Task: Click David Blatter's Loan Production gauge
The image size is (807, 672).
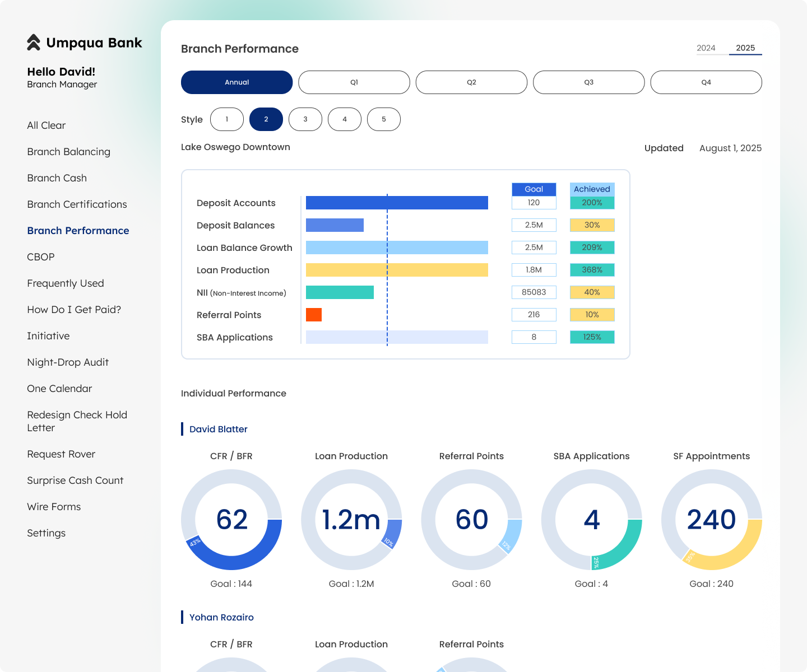Action: pyautogui.click(x=351, y=520)
